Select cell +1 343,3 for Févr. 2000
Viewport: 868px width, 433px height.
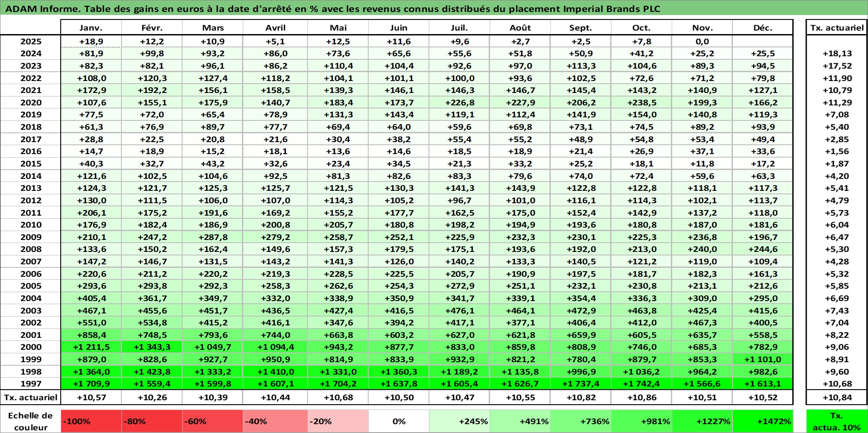(x=152, y=347)
